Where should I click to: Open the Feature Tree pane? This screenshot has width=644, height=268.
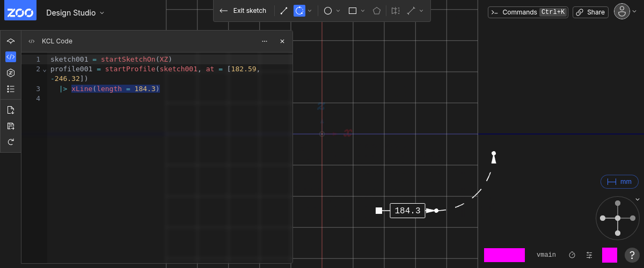11,41
